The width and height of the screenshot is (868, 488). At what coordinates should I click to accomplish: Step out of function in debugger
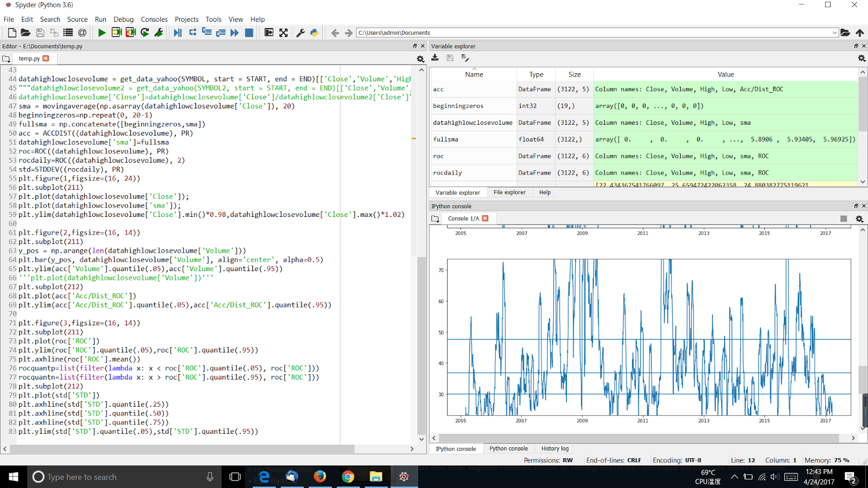[x=221, y=33]
